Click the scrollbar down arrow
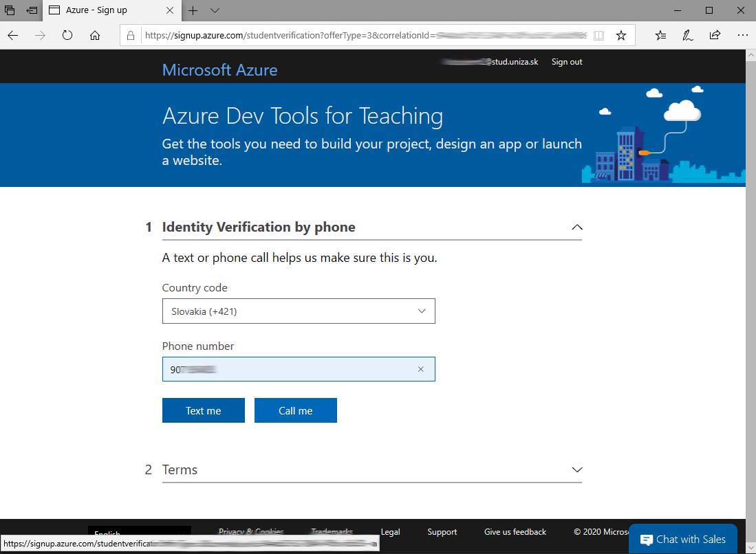This screenshot has width=756, height=554. point(750,549)
